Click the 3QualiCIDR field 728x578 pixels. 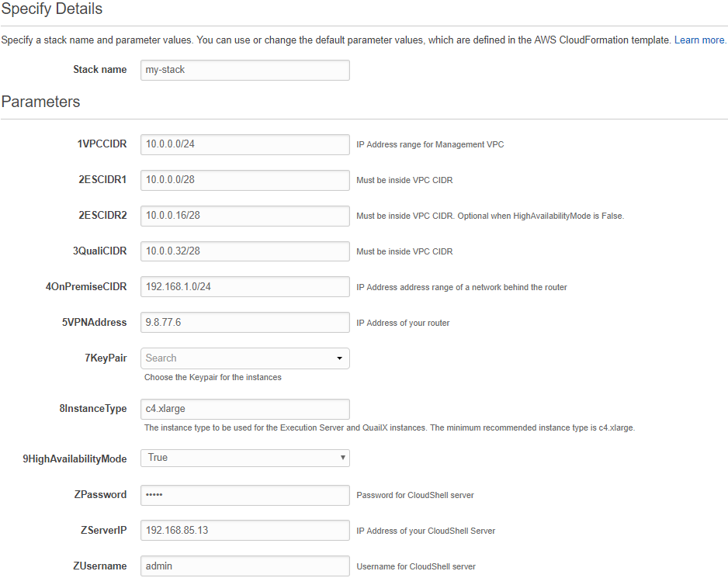click(x=245, y=251)
